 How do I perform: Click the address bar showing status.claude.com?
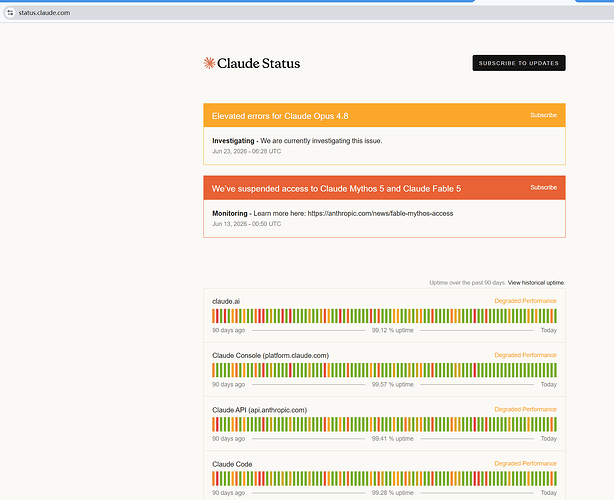305,13
